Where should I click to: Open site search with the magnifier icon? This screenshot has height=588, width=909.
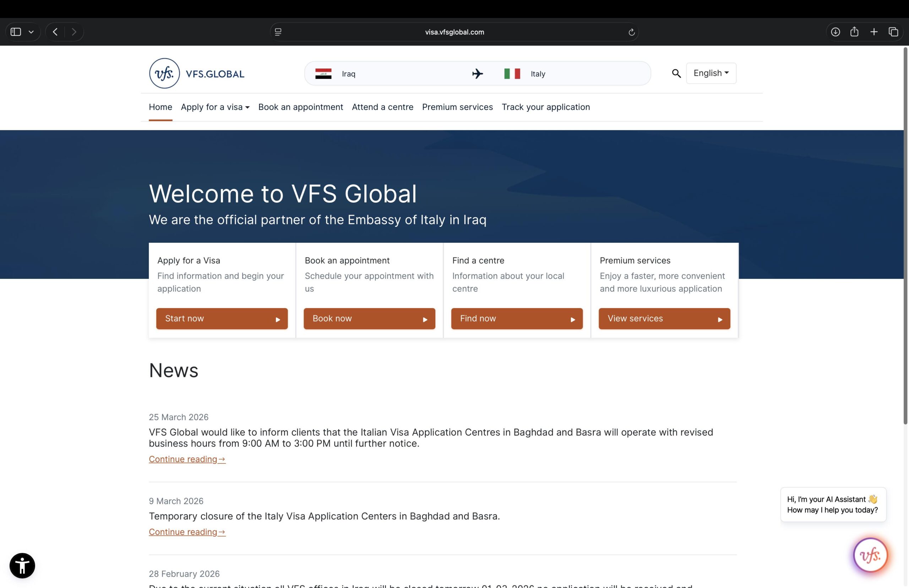coord(676,73)
